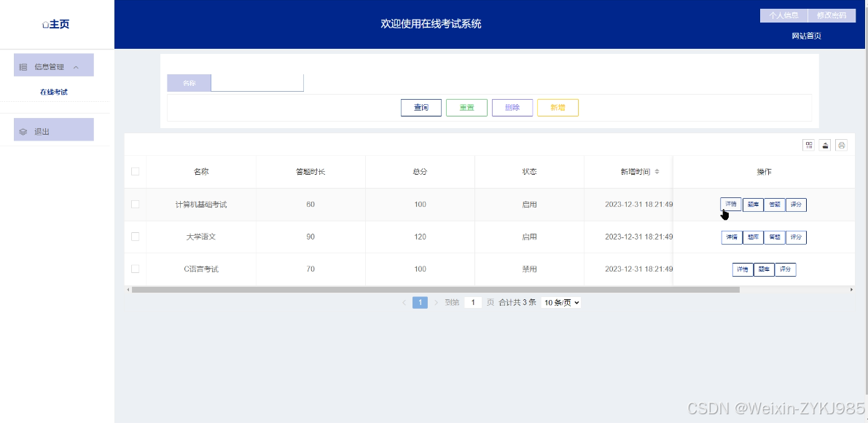Click the 状态 column header

[529, 172]
